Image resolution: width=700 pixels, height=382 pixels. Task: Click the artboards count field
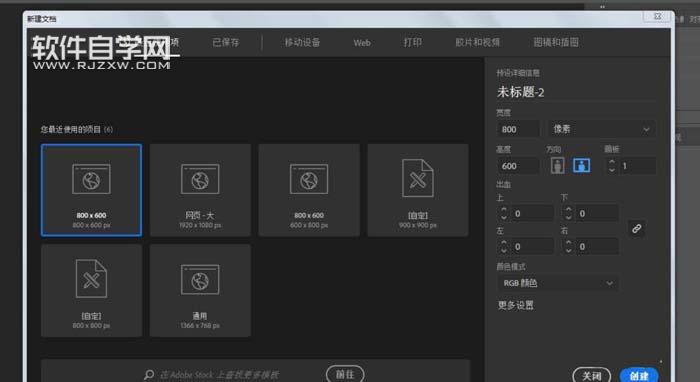(x=638, y=166)
